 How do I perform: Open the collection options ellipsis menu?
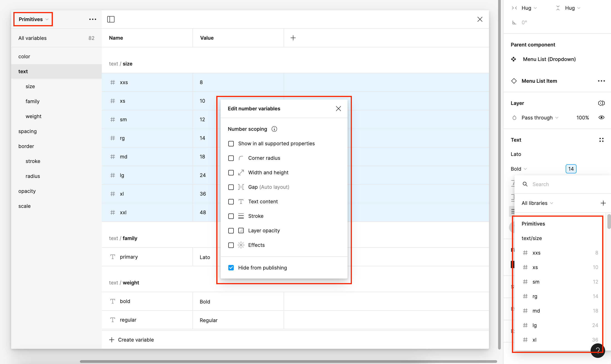(x=93, y=19)
